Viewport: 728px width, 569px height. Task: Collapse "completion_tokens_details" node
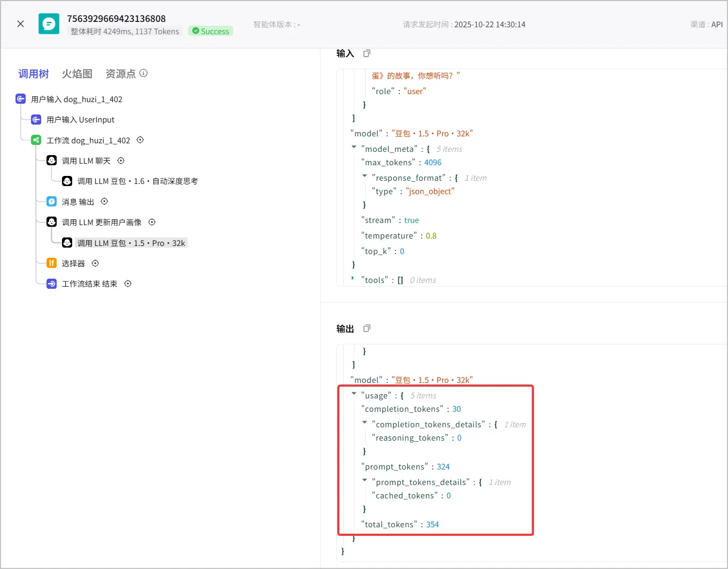point(365,422)
